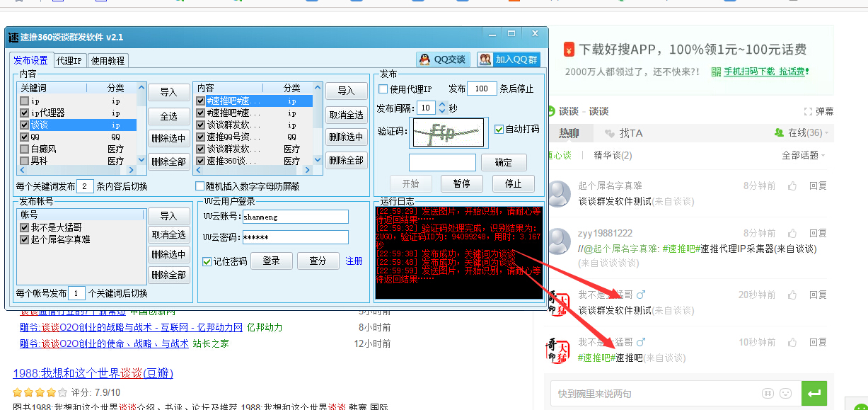The width and height of the screenshot is (868, 410).
Task: Open avatar of zyy19881222 commenter
Action: (560, 240)
